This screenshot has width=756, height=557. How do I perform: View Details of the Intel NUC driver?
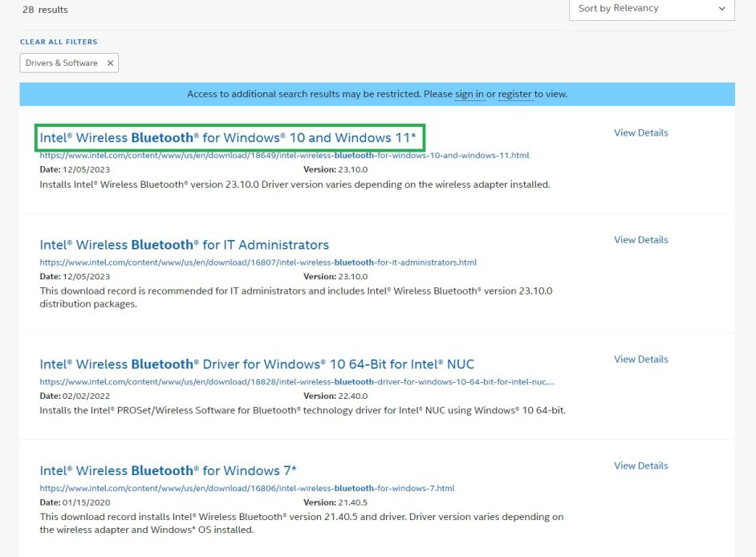(640, 359)
